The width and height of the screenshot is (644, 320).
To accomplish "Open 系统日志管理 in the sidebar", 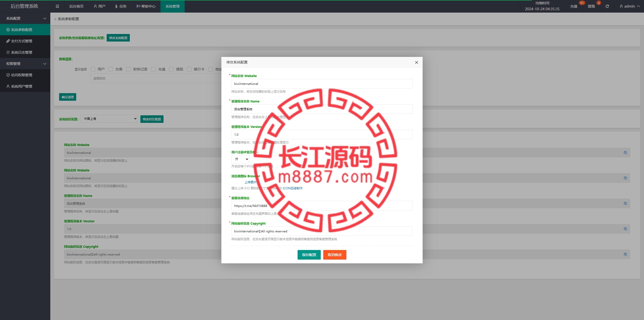I will pos(25,52).
